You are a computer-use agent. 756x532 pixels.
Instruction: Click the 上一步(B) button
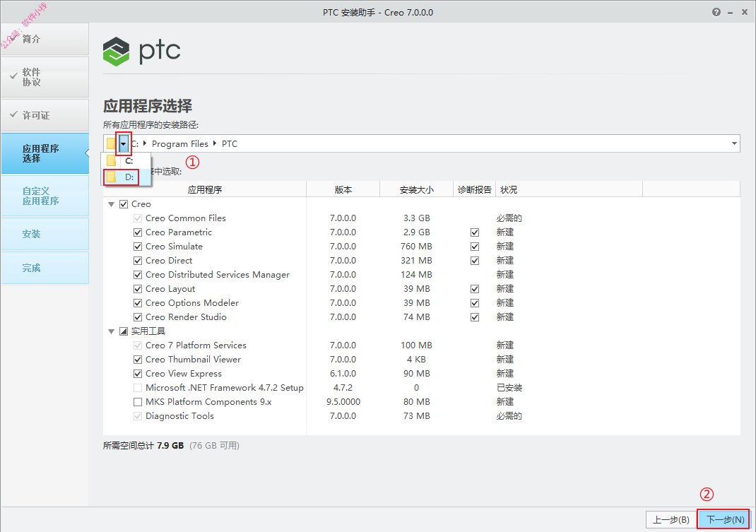click(x=671, y=519)
